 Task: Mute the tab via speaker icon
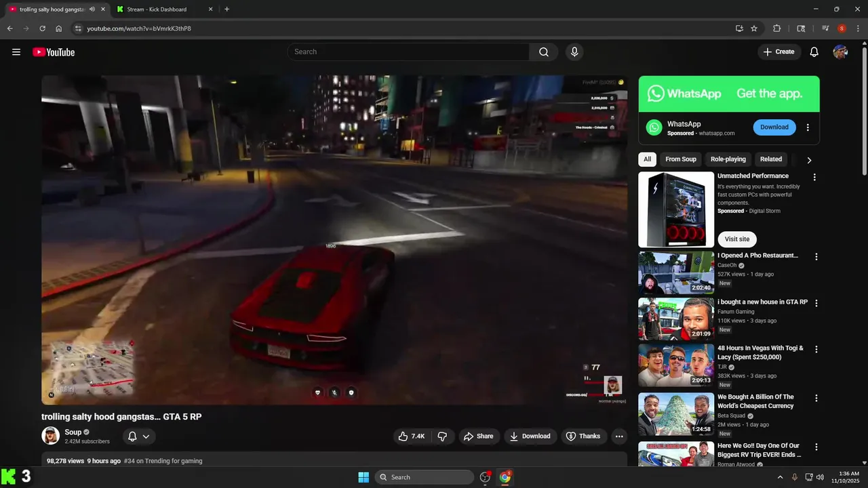tap(92, 9)
